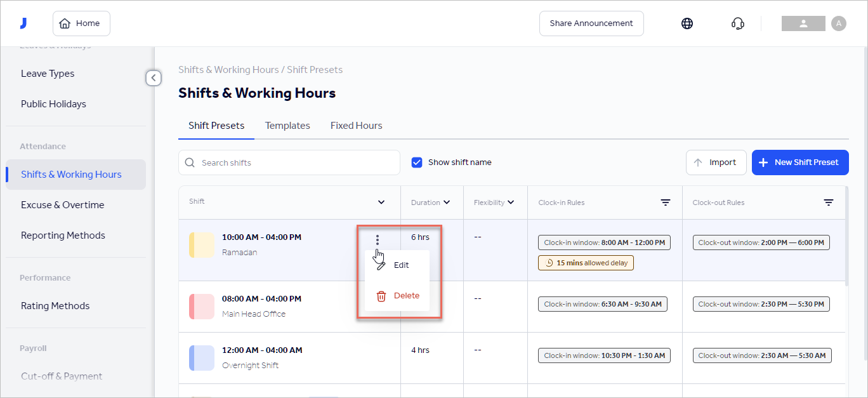Image resolution: width=868 pixels, height=398 pixels.
Task: Open the Clock-in Rules filter
Action: 665,202
